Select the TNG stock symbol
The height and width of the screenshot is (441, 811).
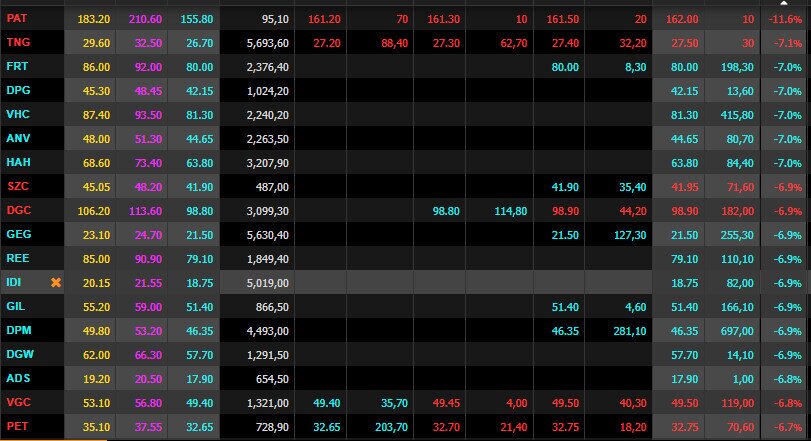[x=18, y=42]
